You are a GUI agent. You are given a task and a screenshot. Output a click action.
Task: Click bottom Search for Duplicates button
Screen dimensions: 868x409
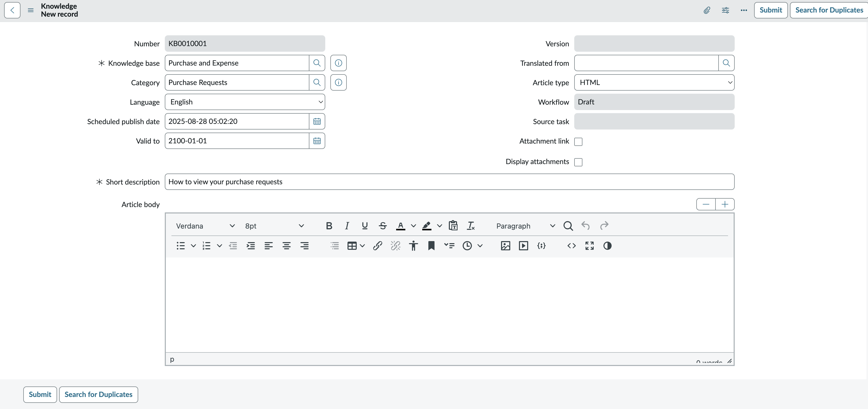[x=98, y=394]
